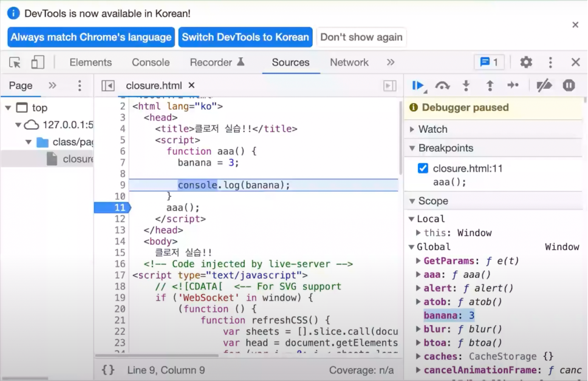
Task: Expand the blur function entry
Action: (418, 329)
